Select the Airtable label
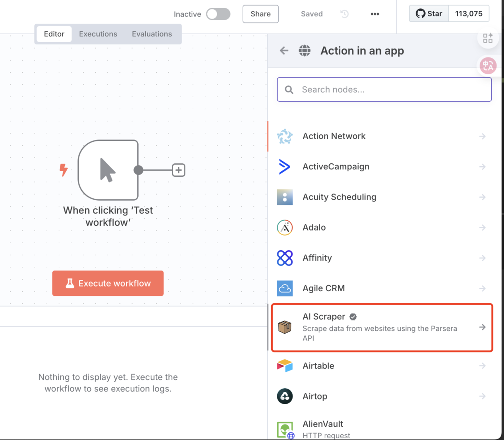Image resolution: width=504 pixels, height=440 pixels. point(318,366)
